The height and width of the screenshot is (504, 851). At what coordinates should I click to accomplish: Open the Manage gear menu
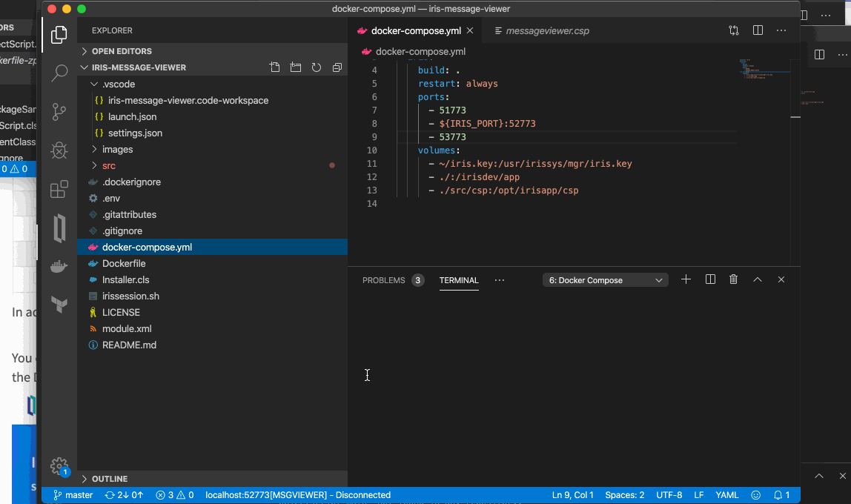[59, 466]
